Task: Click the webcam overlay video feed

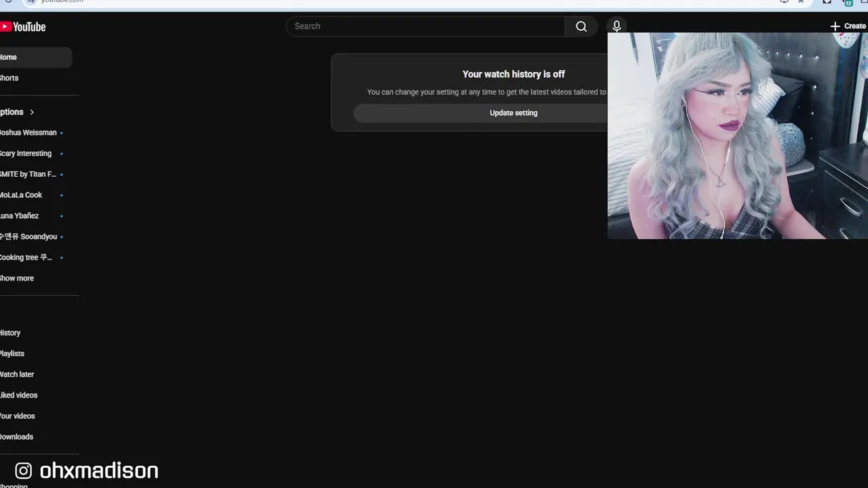Action: pyautogui.click(x=738, y=136)
